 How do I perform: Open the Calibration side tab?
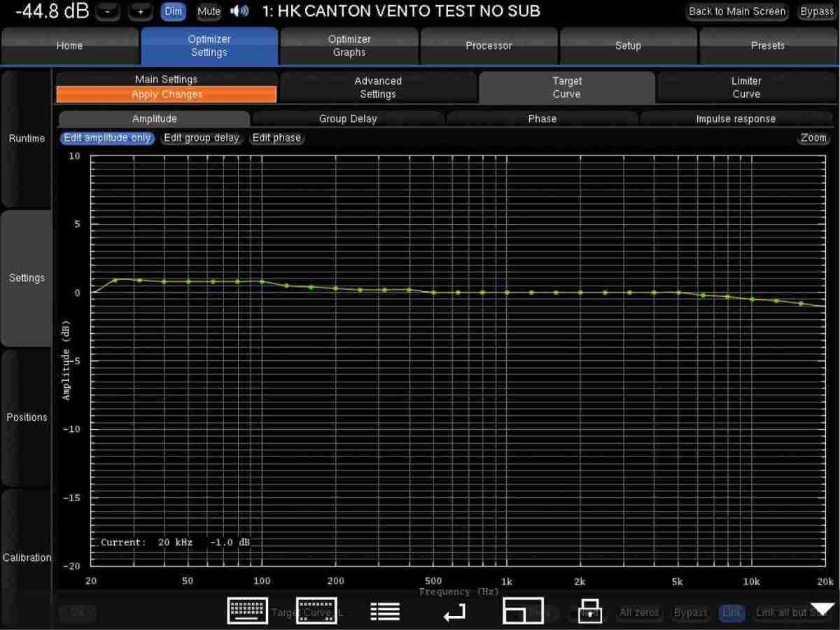pos(27,558)
